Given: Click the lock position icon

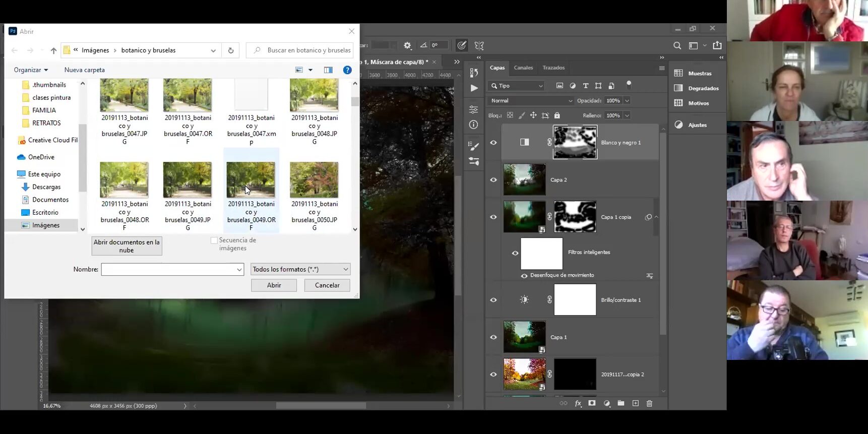Looking at the screenshot, I should 533,115.
